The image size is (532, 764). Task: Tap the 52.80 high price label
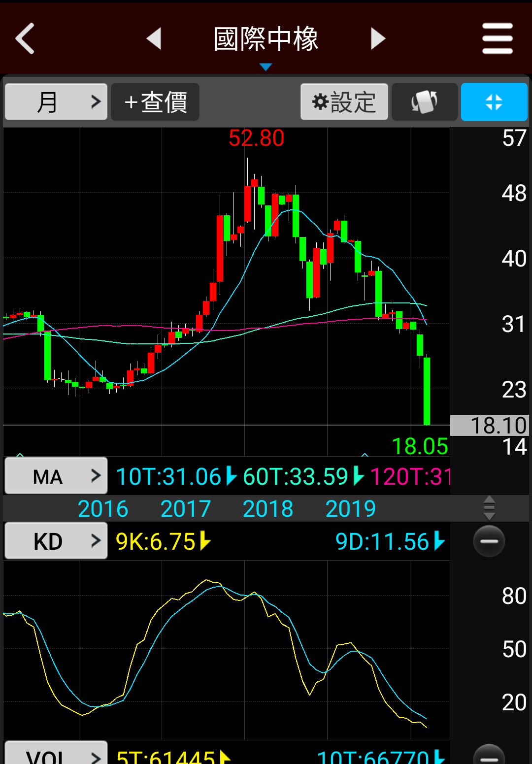pos(256,138)
